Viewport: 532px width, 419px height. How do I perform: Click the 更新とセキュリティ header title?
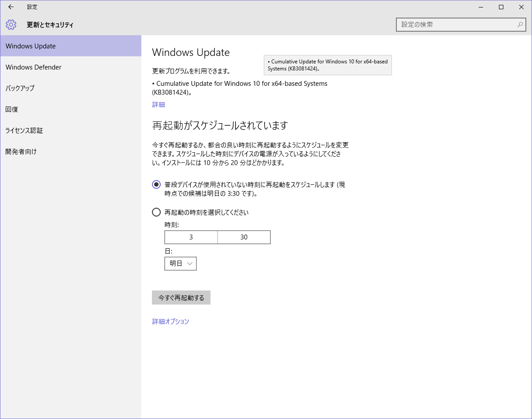coord(50,25)
